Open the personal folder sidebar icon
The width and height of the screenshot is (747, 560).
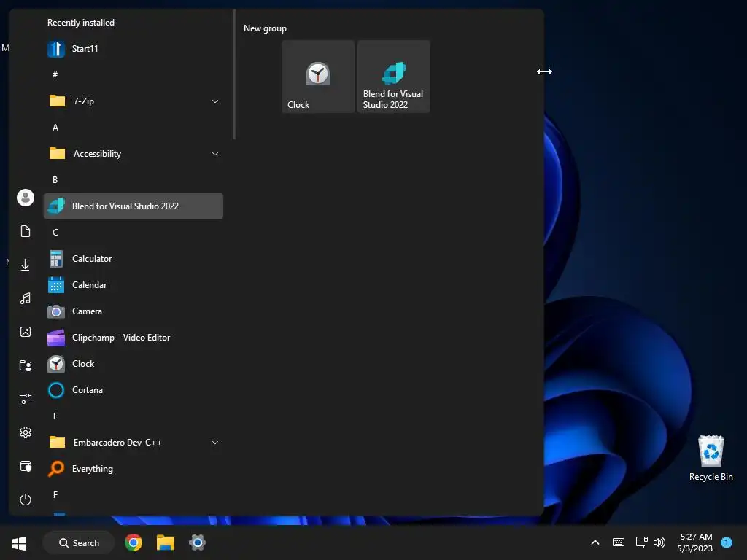[x=26, y=365]
